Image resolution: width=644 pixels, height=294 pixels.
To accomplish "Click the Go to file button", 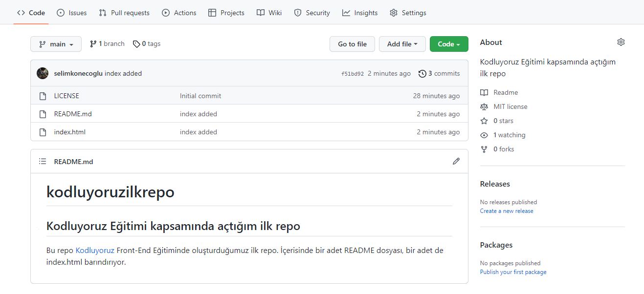I will (352, 43).
